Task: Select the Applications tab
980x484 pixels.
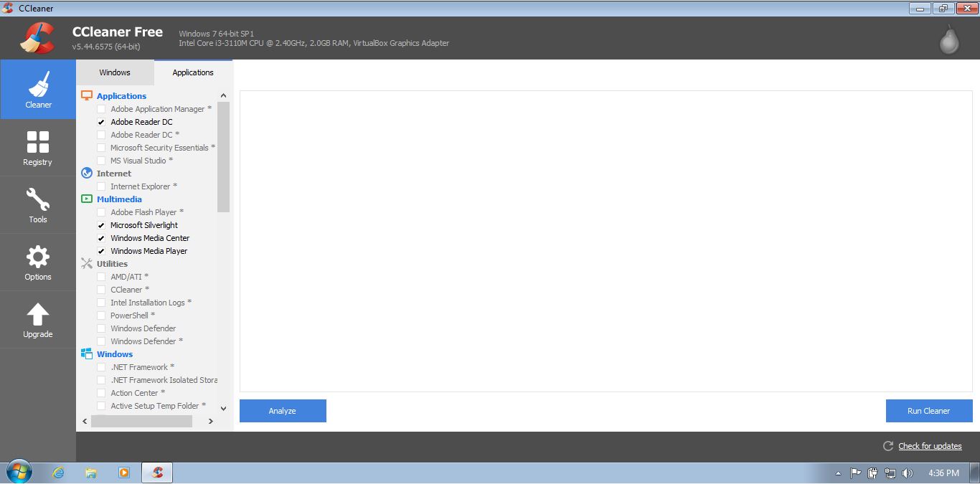Action: tap(192, 72)
